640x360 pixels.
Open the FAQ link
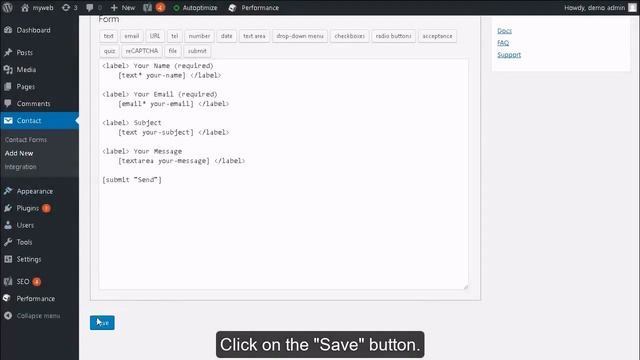pos(503,42)
